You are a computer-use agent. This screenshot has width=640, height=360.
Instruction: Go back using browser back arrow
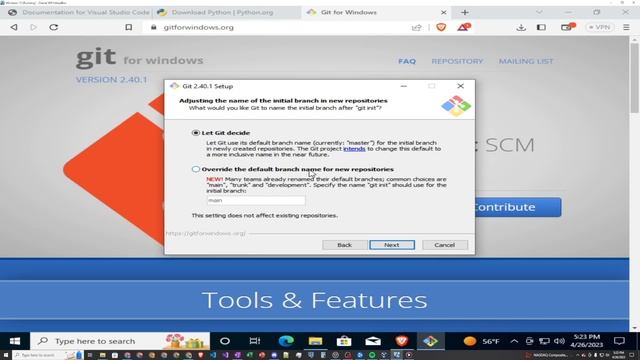point(14,27)
